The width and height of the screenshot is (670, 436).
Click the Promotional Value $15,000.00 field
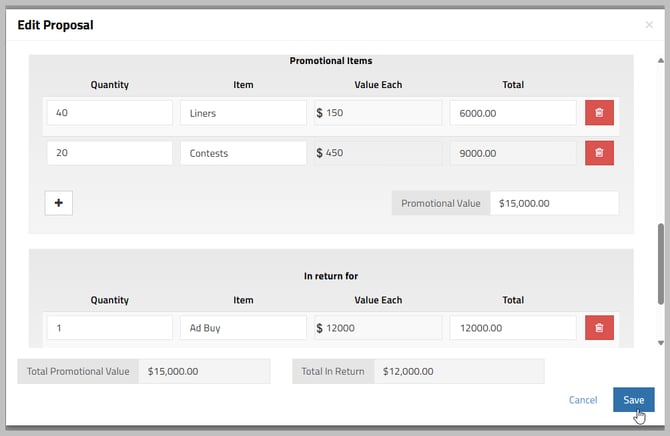tap(554, 203)
